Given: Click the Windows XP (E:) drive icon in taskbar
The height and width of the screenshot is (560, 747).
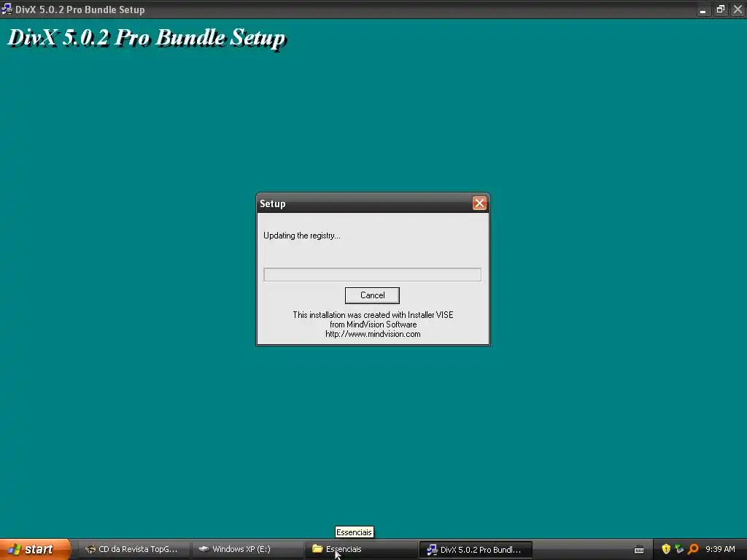Looking at the screenshot, I should pos(204,549).
